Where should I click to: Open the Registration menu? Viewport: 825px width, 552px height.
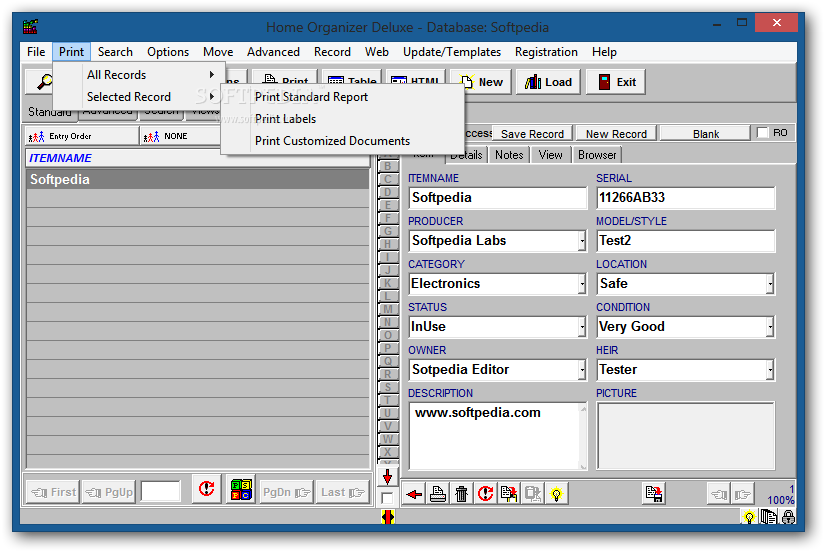pos(546,52)
